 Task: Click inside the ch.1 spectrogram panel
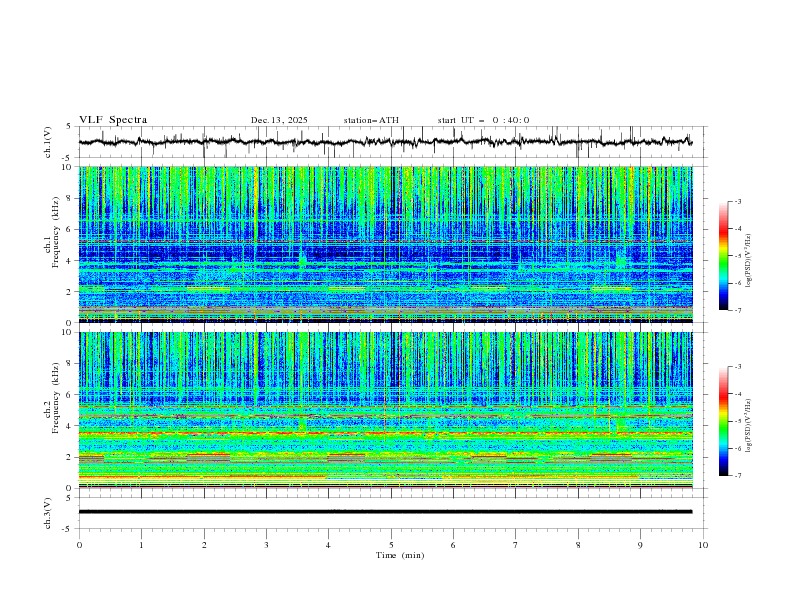385,244
